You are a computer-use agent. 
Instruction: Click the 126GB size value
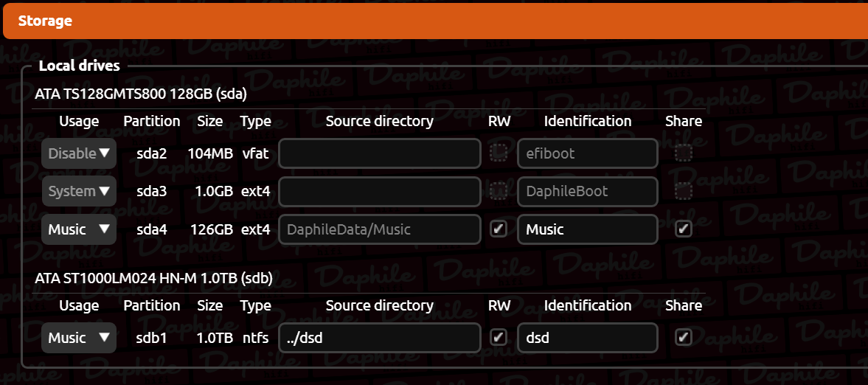point(212,229)
